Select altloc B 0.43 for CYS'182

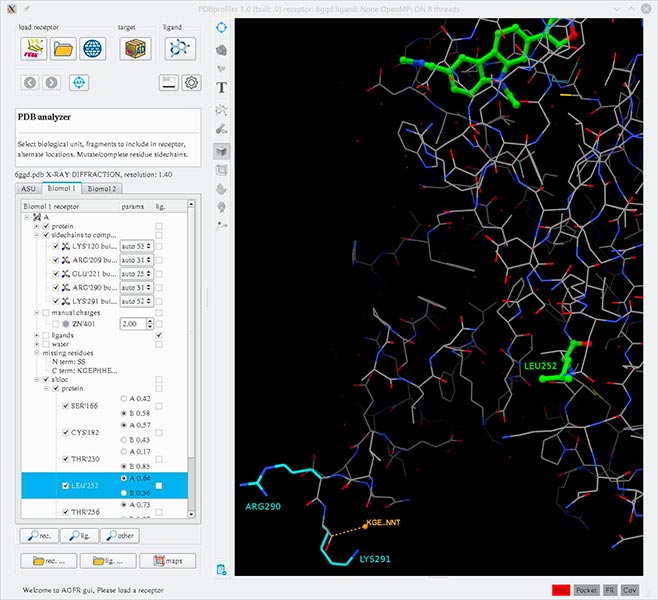[x=125, y=441]
